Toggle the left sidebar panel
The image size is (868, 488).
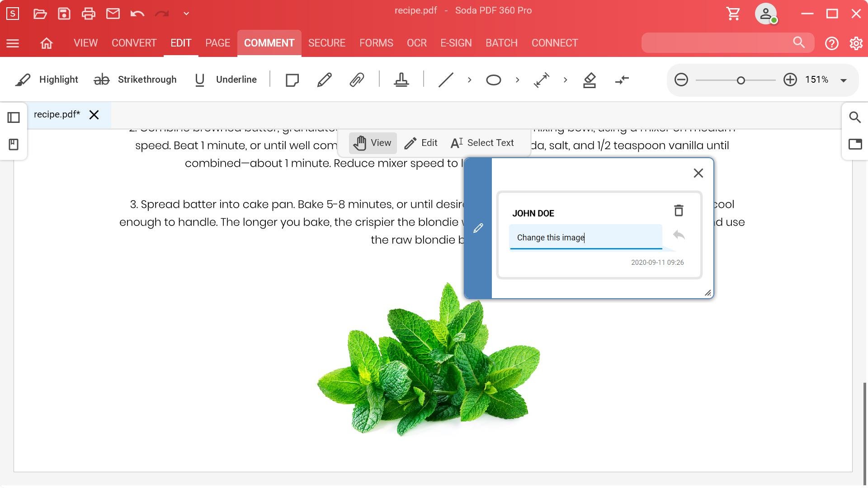(14, 118)
